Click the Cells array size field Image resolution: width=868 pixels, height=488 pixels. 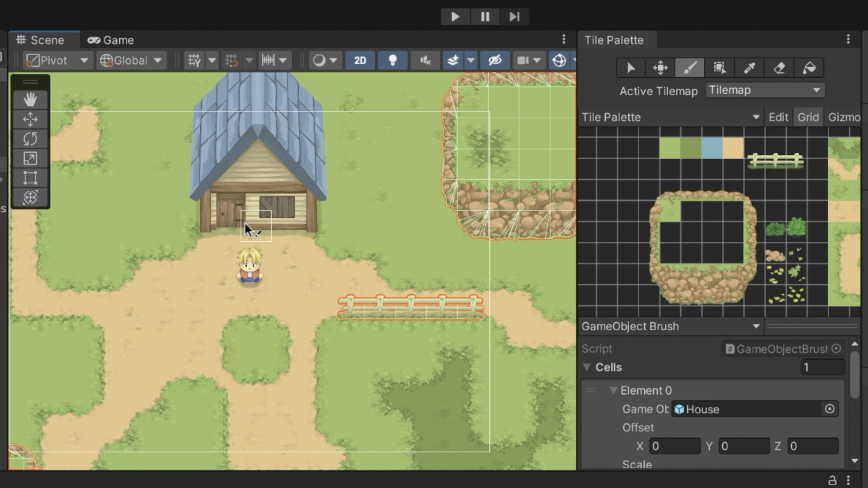pos(822,367)
